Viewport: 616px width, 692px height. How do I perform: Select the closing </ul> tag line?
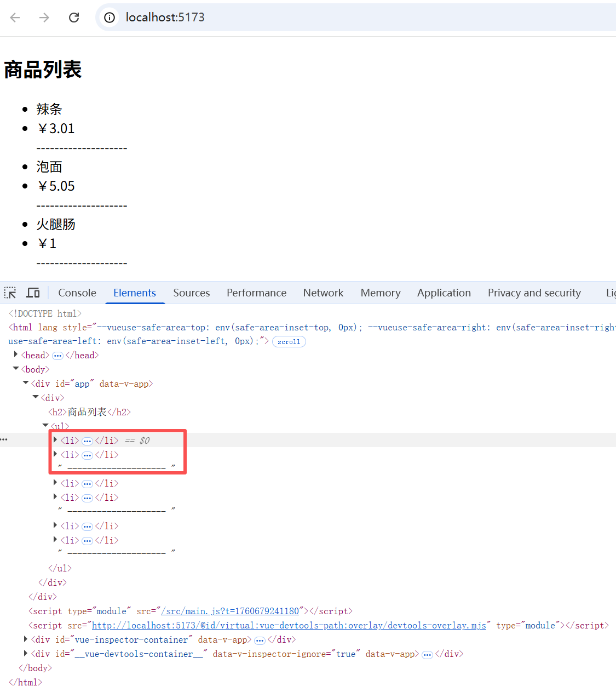(60, 568)
